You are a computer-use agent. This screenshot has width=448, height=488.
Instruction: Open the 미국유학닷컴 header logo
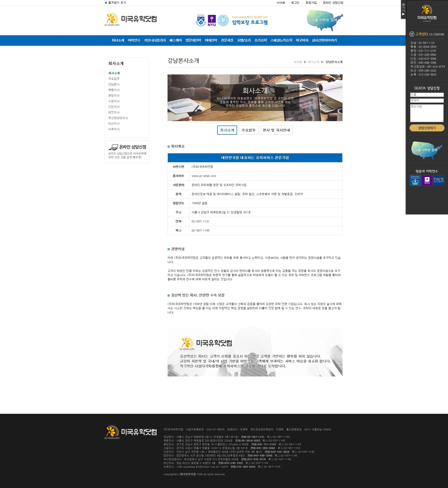click(x=131, y=20)
